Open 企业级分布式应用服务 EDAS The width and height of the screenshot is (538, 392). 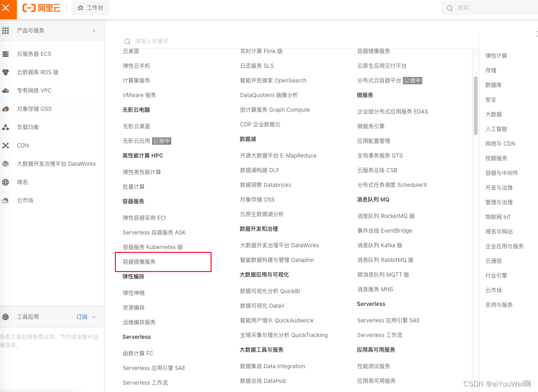click(392, 112)
